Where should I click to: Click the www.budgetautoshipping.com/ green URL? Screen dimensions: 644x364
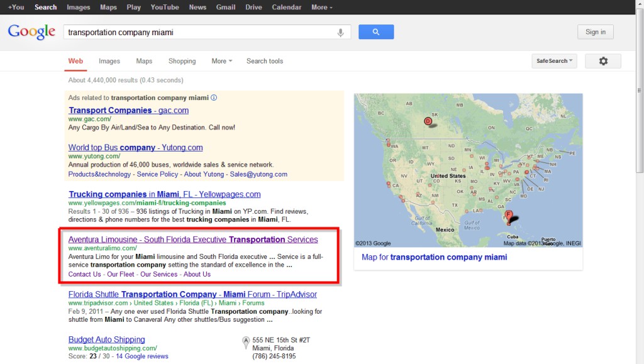tap(113, 348)
